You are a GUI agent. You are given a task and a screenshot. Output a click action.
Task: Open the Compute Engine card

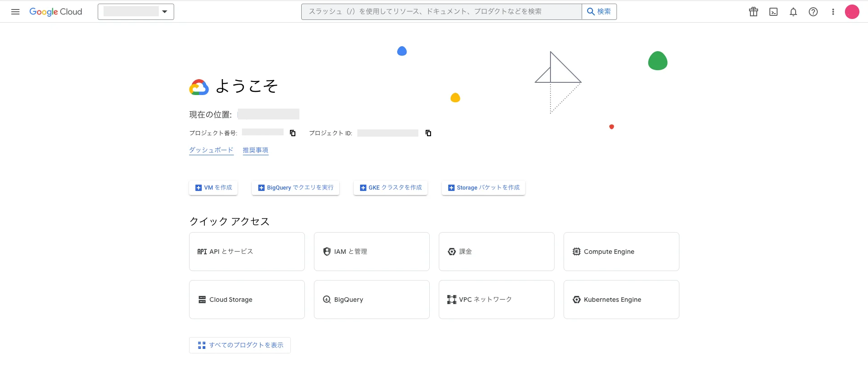coord(621,252)
